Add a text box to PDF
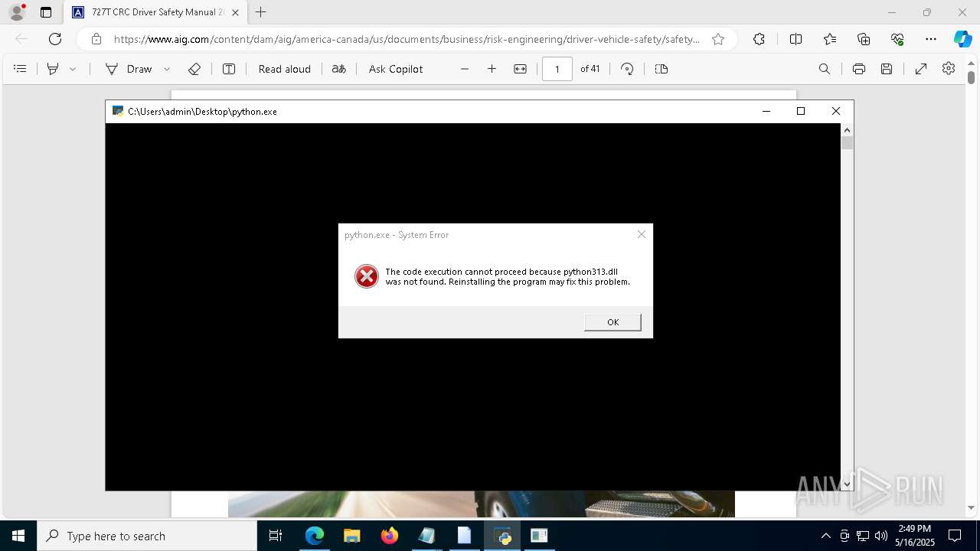This screenshot has height=551, width=980. [x=229, y=69]
